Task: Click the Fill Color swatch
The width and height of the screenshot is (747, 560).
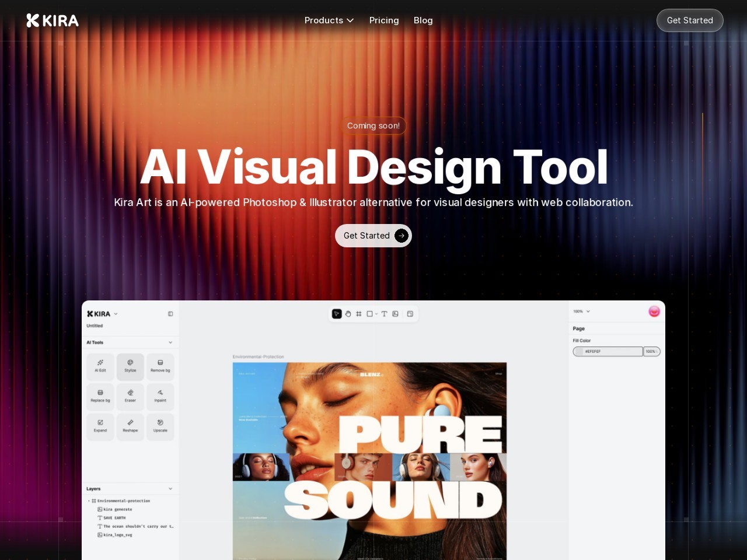Action: coord(579,352)
